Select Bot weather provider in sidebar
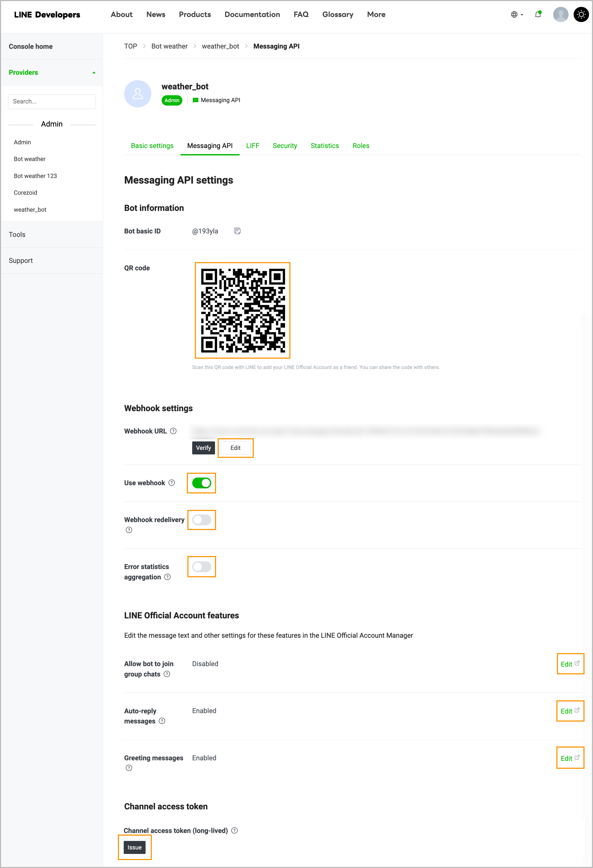Viewport: 593px width, 868px height. point(29,159)
